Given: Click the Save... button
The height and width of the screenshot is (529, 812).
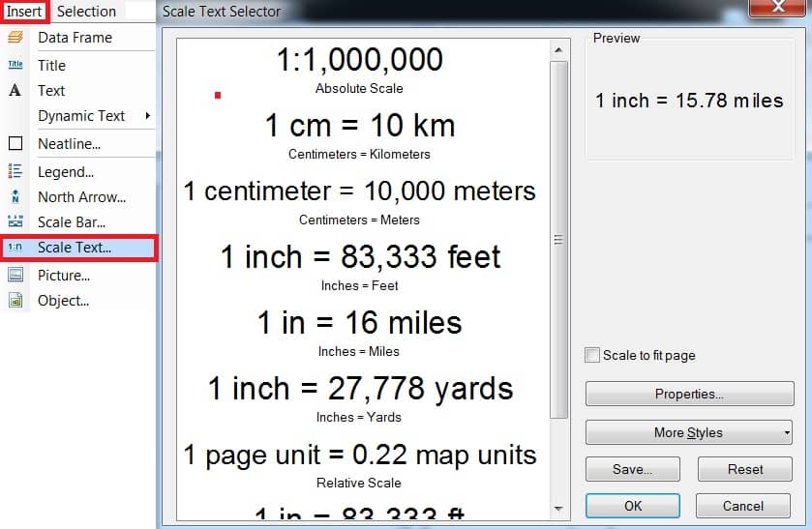Looking at the screenshot, I should pyautogui.click(x=632, y=469).
